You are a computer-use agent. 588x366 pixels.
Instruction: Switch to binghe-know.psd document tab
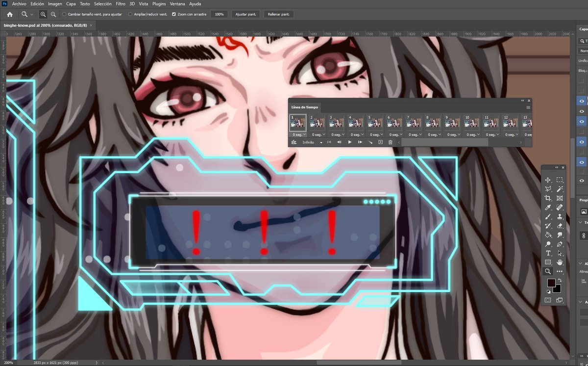tap(46, 25)
